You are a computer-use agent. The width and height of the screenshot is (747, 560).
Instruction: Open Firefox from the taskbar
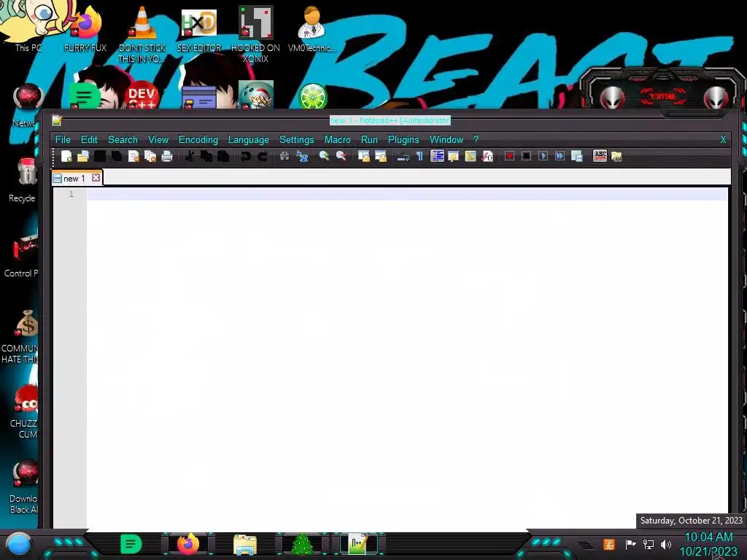click(188, 544)
